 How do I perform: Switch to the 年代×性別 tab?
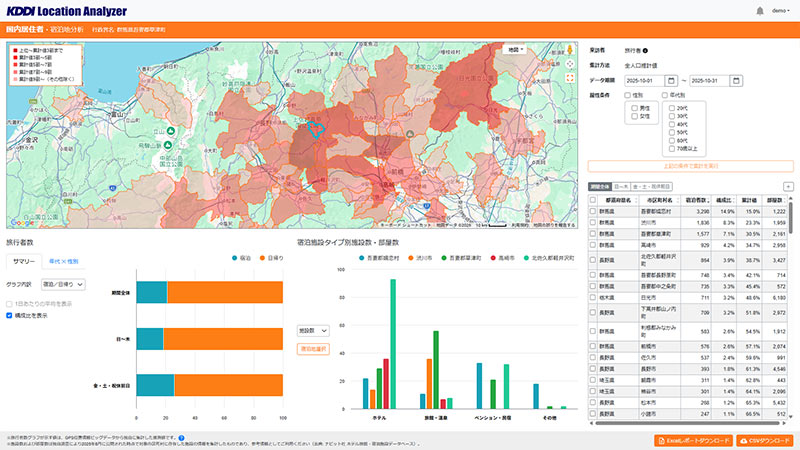(64, 261)
